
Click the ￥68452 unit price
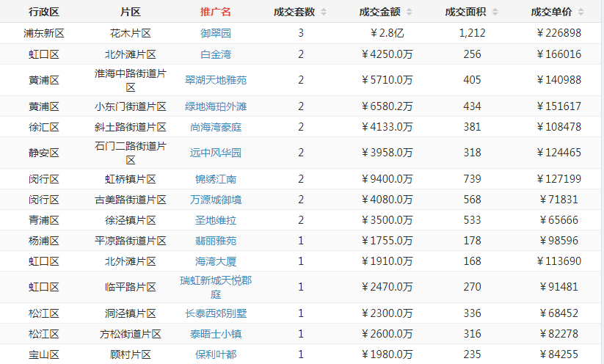pyautogui.click(x=558, y=313)
